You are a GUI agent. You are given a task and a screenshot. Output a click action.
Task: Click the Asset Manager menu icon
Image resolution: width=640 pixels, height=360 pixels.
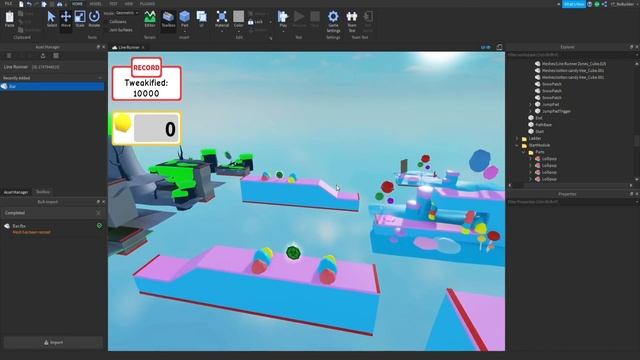9,56
